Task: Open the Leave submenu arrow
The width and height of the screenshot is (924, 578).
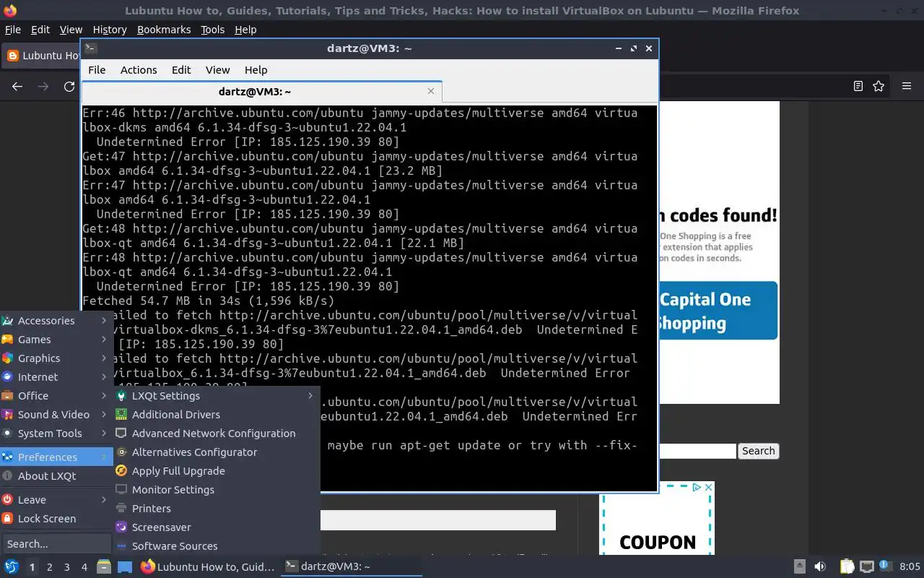Action: point(104,499)
